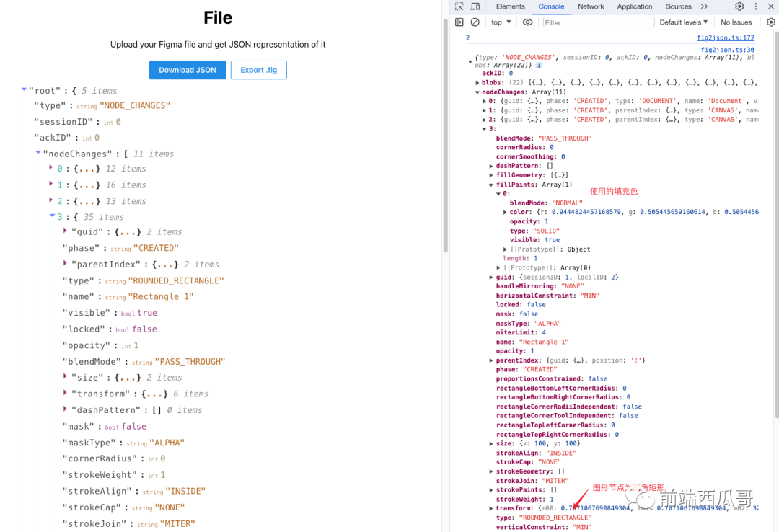The height and width of the screenshot is (532, 779).
Task: Collapse the logged NODE_CHANGES object
Action: [x=470, y=61]
